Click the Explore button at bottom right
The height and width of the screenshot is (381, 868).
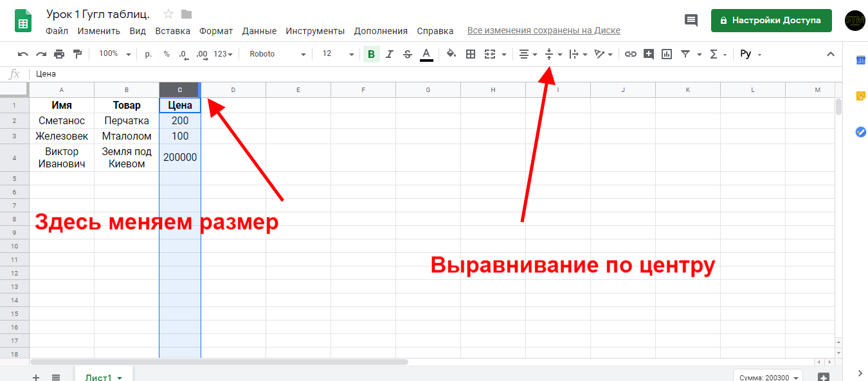(824, 378)
